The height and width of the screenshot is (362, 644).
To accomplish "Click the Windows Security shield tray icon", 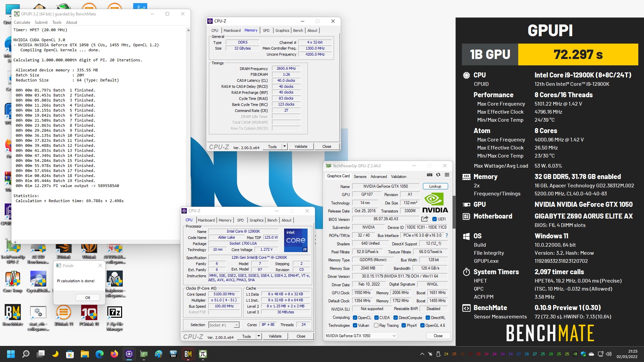I will pyautogui.click(x=583, y=354).
